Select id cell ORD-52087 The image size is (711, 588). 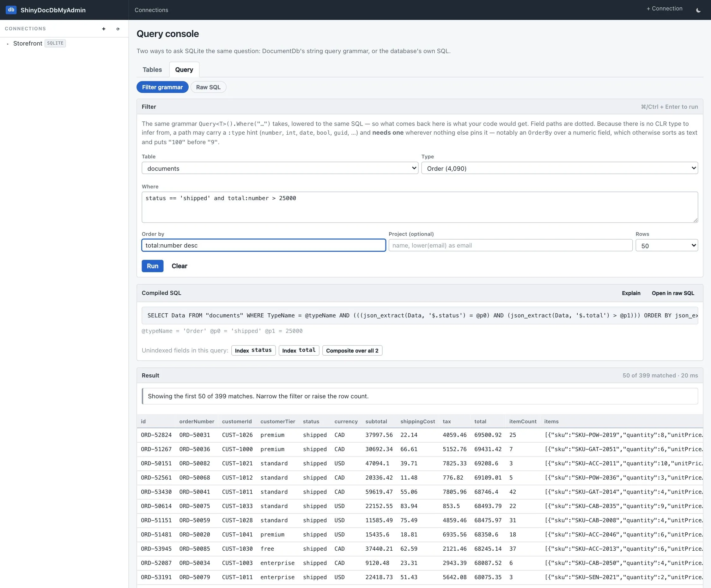pos(156,563)
